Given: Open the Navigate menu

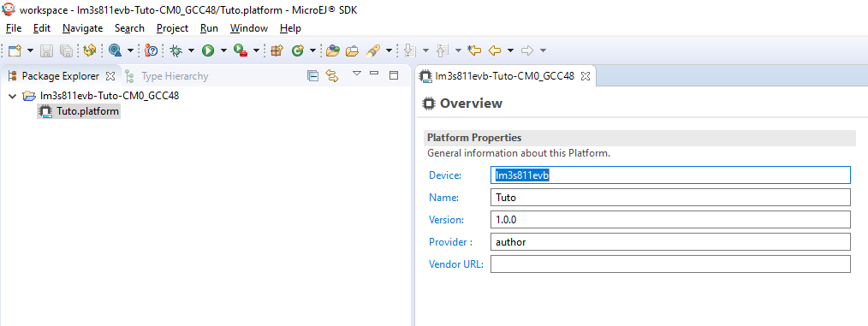Looking at the screenshot, I should (x=82, y=28).
